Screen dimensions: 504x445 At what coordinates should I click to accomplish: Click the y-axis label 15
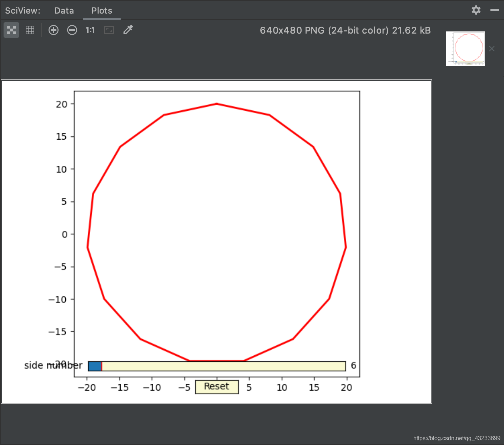(61, 136)
